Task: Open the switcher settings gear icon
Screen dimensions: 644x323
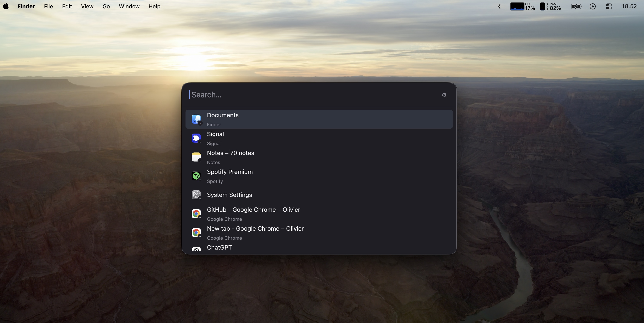Action: tap(444, 95)
